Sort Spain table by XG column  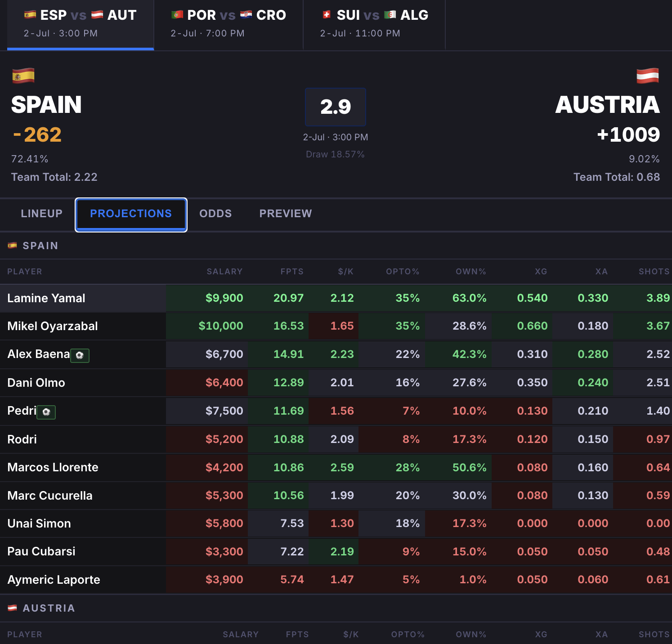pos(541,272)
